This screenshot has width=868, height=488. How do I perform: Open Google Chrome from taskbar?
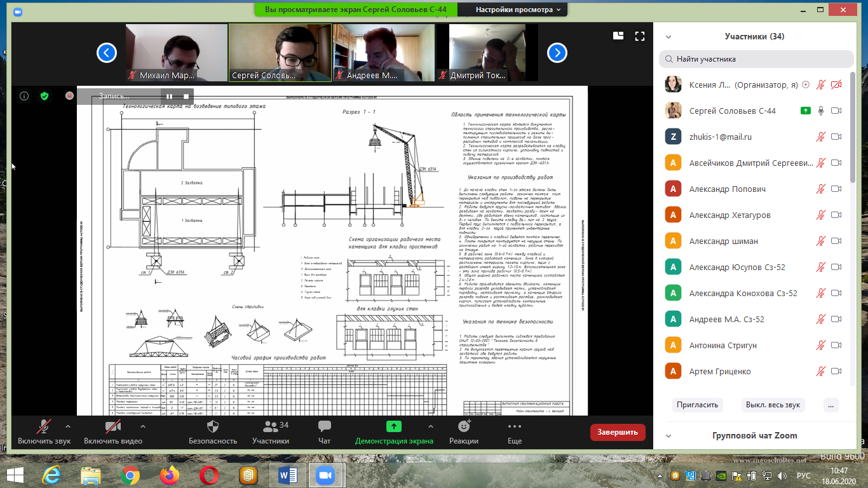pyautogui.click(x=130, y=475)
